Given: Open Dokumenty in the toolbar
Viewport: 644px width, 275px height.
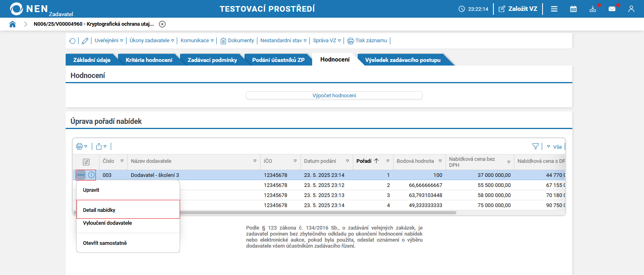Looking at the screenshot, I should tap(237, 41).
